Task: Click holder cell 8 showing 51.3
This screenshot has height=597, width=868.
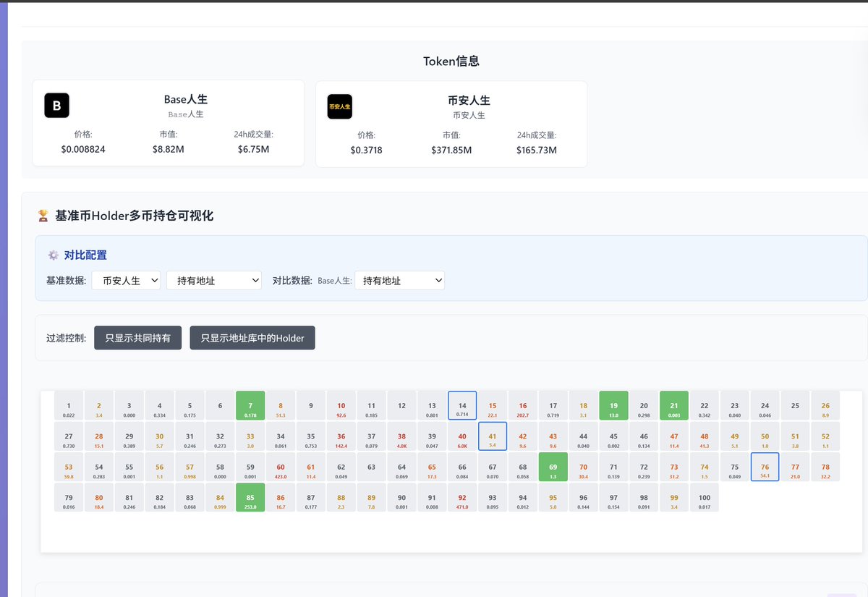Action: [x=281, y=405]
